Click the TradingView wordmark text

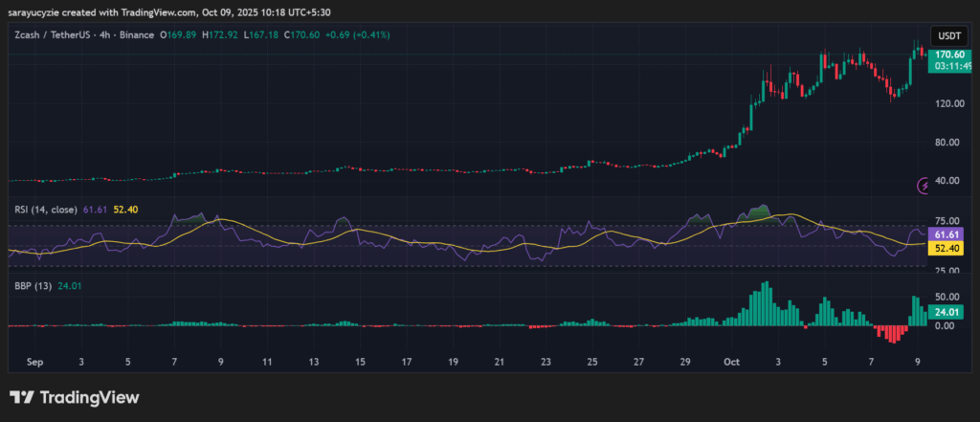click(88, 397)
